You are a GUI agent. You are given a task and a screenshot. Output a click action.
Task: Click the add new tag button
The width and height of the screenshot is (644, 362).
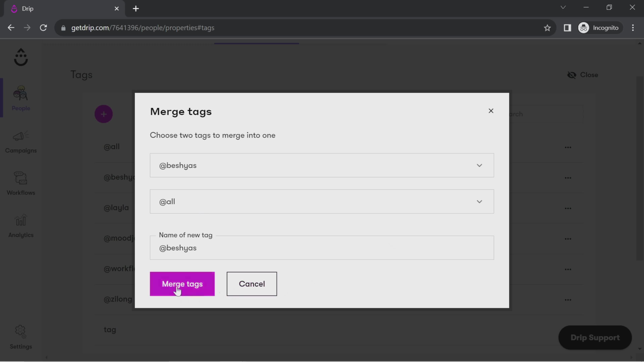click(x=103, y=114)
